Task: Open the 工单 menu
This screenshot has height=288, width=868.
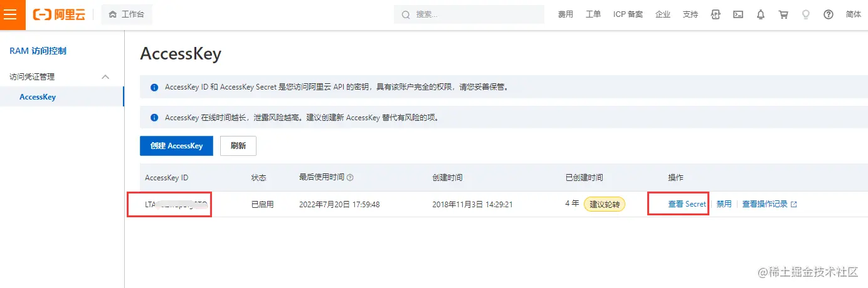Action: 593,14
